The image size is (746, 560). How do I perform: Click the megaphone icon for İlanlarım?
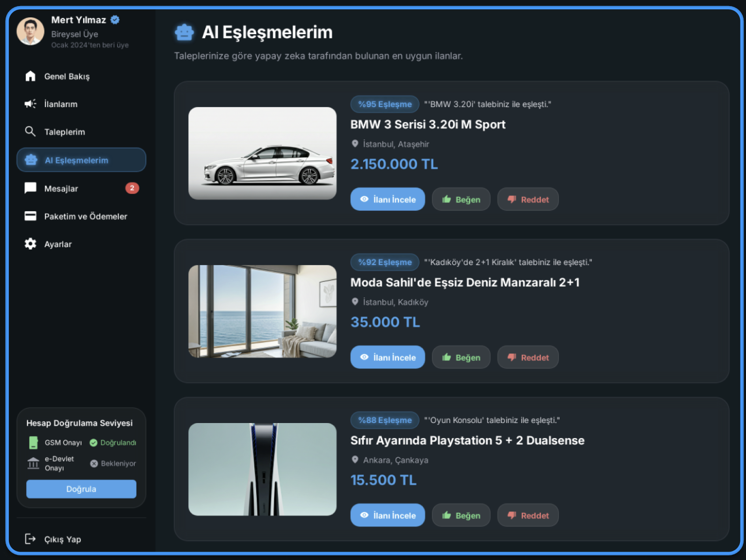tap(30, 104)
